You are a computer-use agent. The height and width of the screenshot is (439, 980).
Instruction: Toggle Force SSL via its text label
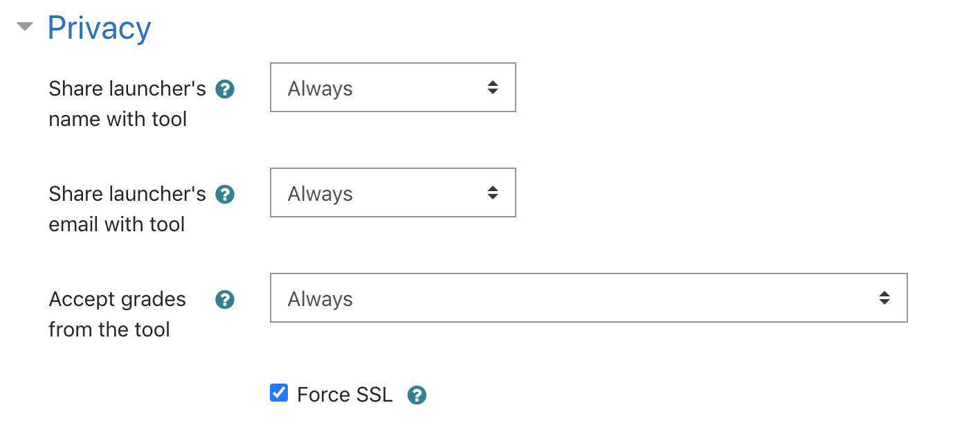point(345,395)
